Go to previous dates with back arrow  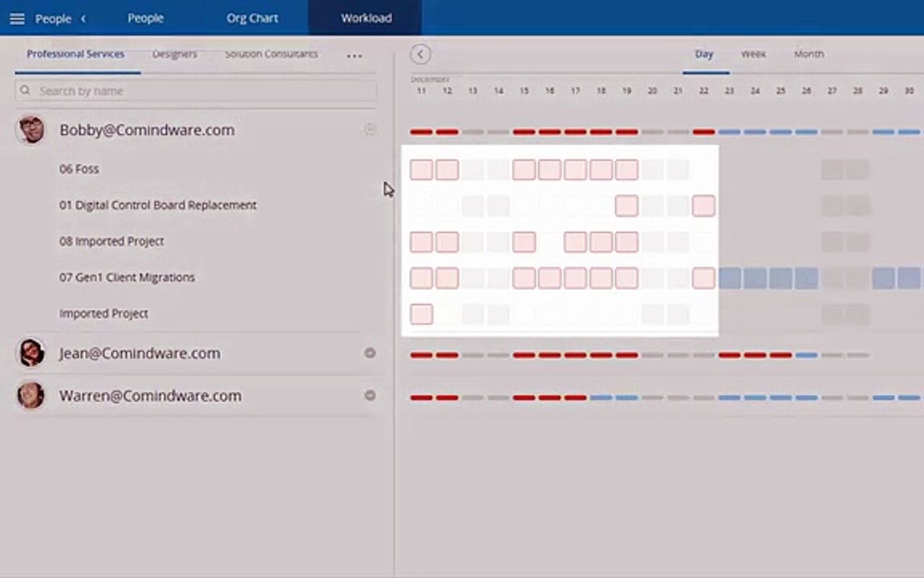(x=421, y=55)
